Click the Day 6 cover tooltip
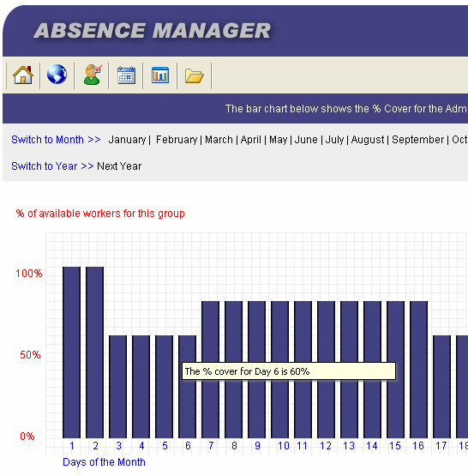 click(x=289, y=371)
